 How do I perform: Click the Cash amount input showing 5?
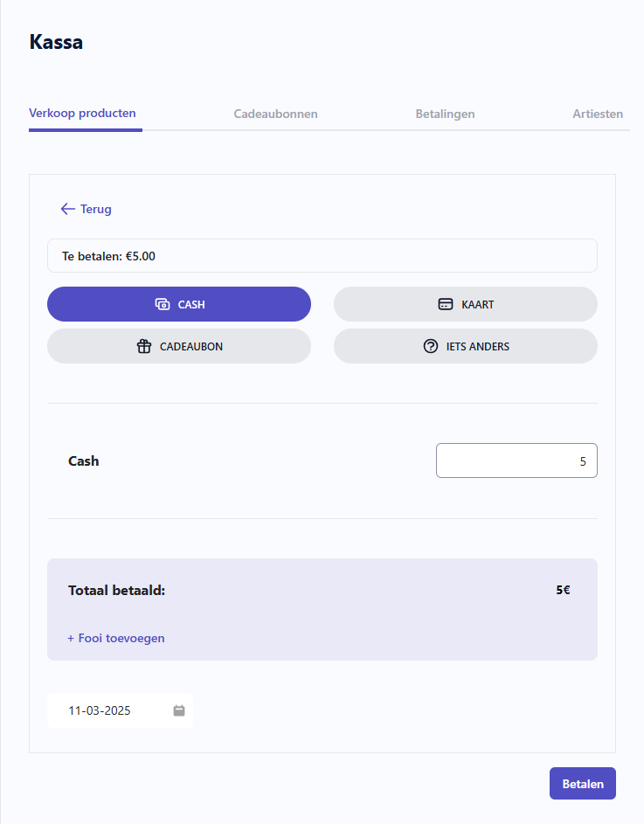click(516, 460)
